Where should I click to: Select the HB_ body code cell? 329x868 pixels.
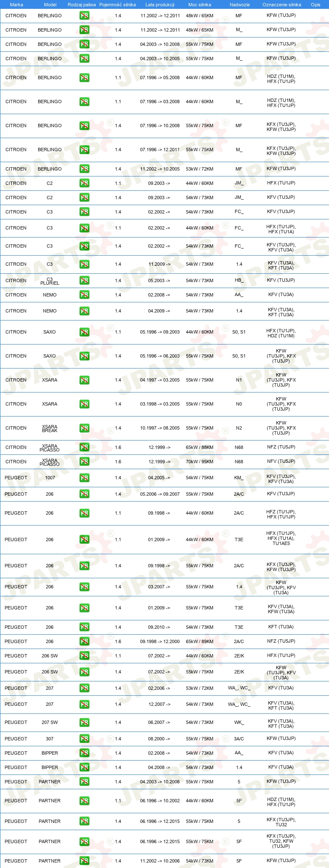tap(239, 280)
